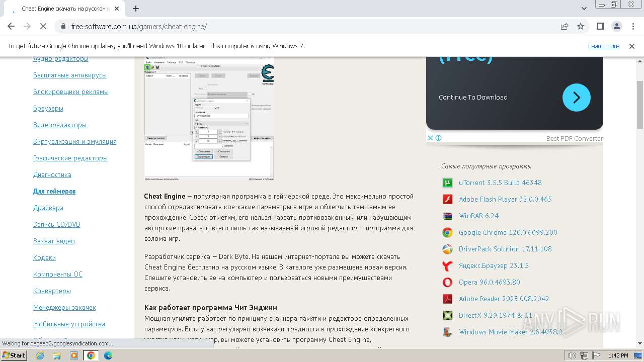
Task: Dismiss the Chrome update notification bar
Action: 632,46
